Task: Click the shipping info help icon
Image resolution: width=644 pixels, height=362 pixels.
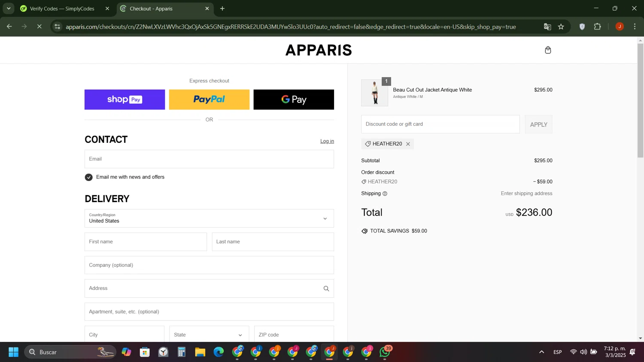Action: (385, 194)
